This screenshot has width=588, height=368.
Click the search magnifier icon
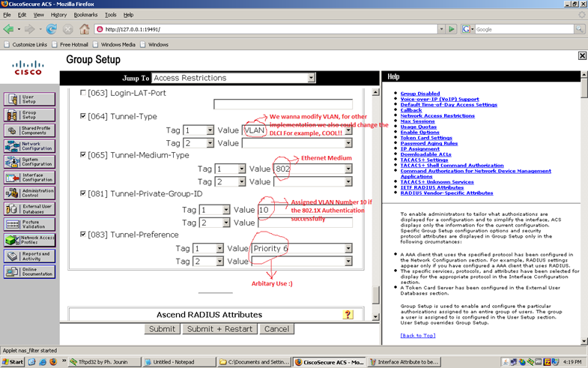pyautogui.click(x=579, y=29)
